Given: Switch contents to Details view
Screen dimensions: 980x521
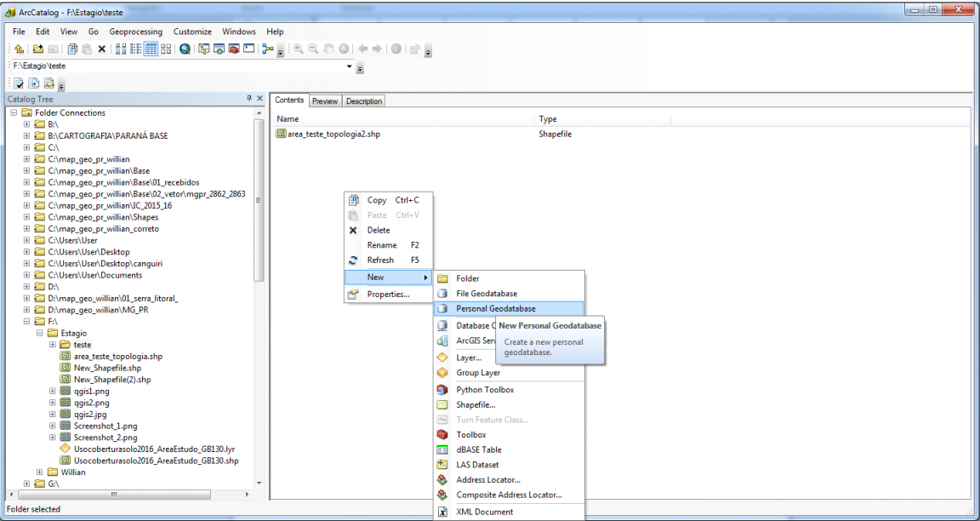Looking at the screenshot, I should (x=151, y=49).
